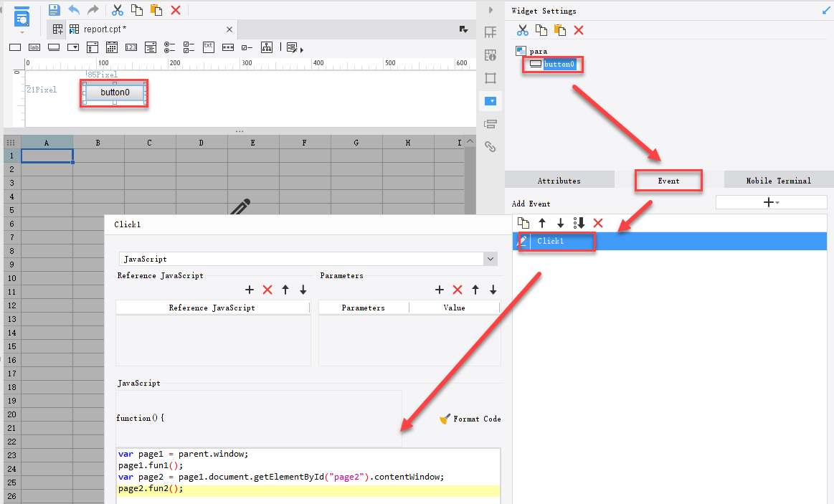This screenshot has height=504, width=834.
Task: Click the scissors Cut icon in main toolbar
Action: point(118,10)
